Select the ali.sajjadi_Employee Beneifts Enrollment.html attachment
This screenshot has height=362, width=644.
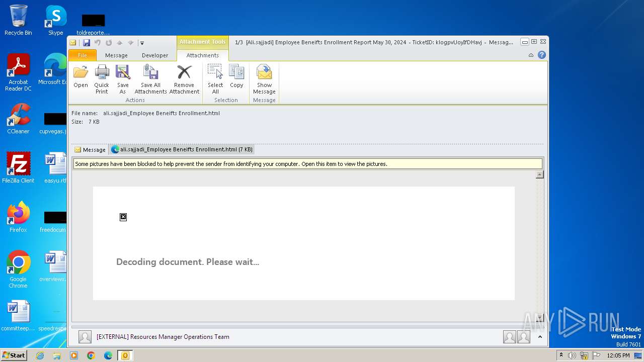coord(182,149)
